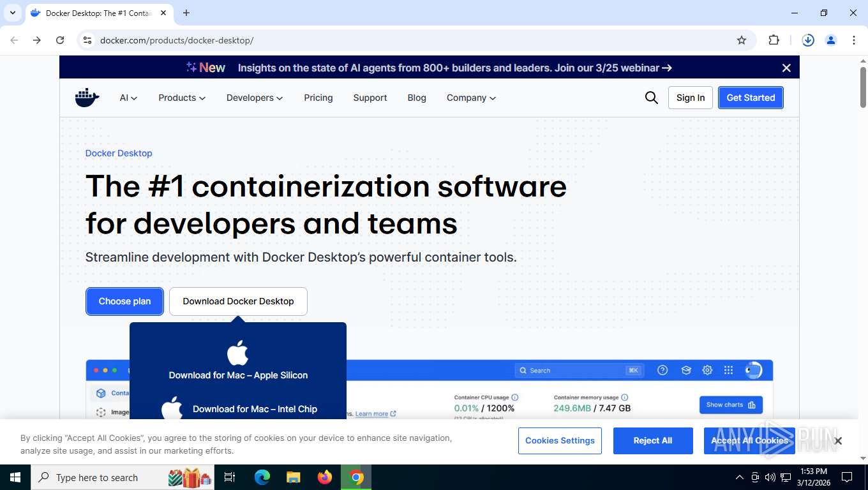868x490 pixels.
Task: Open a new browser tab
Action: (x=186, y=13)
